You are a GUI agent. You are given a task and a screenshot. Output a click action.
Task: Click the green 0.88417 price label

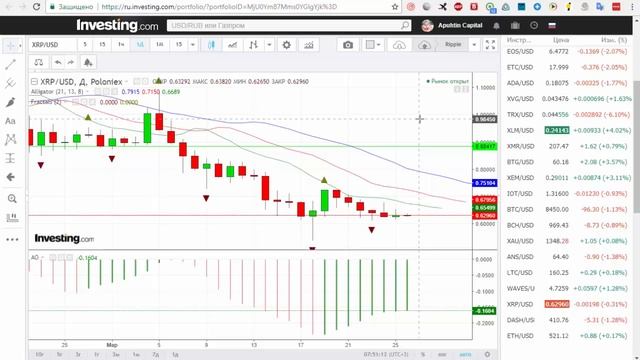[x=485, y=146]
